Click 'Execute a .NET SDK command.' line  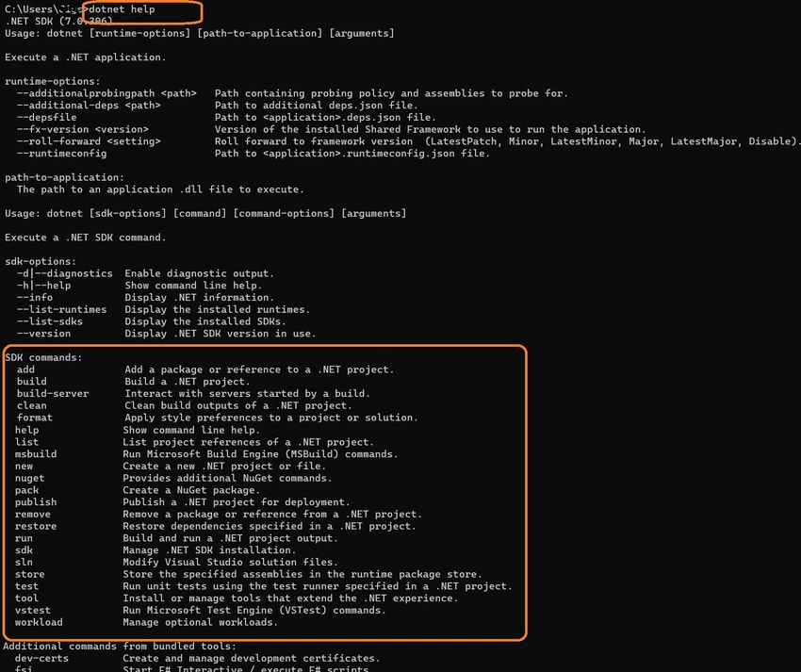(x=86, y=238)
